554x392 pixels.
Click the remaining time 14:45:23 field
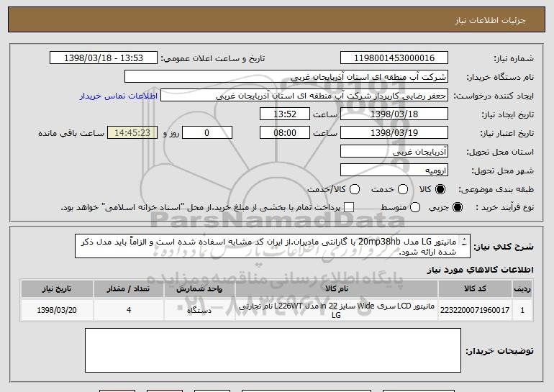click(x=132, y=133)
